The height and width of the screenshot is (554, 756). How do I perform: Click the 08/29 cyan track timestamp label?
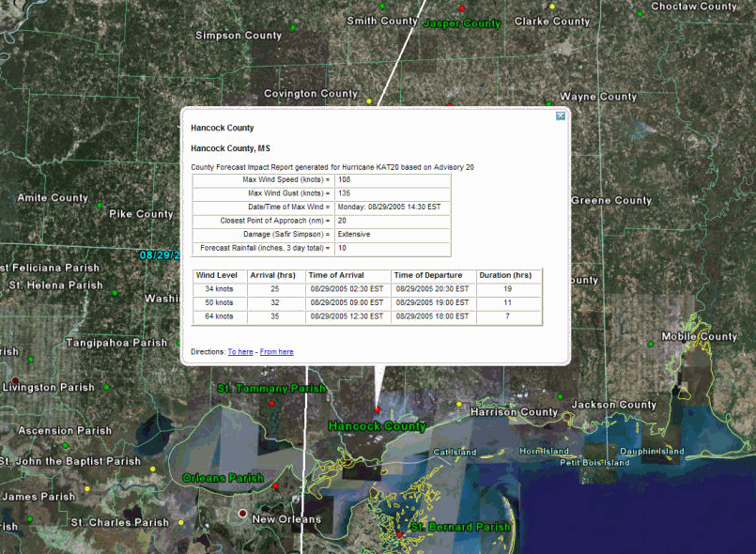click(x=160, y=254)
